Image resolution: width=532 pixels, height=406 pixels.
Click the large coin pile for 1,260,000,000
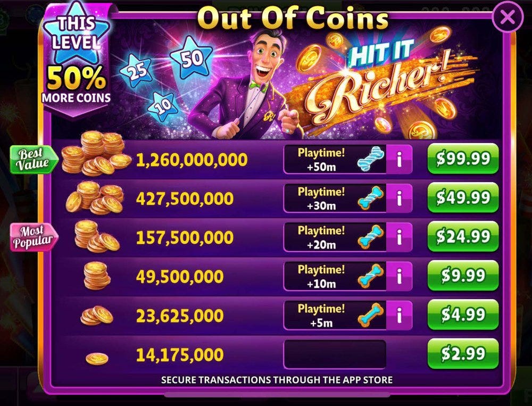coord(96,153)
